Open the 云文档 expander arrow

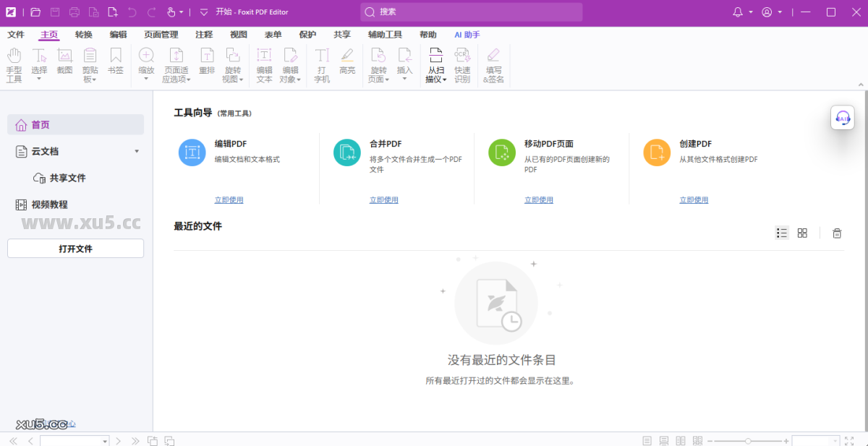coord(136,151)
